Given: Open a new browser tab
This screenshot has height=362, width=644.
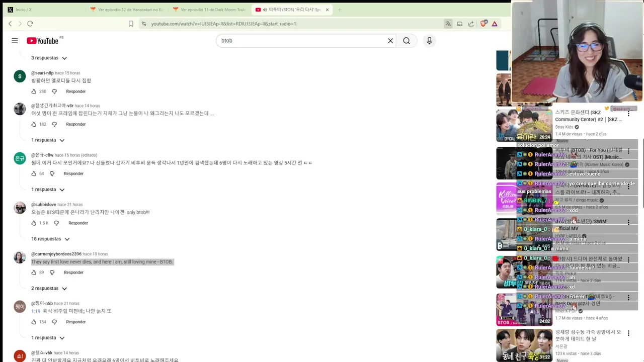Looking at the screenshot, I should coord(340,10).
